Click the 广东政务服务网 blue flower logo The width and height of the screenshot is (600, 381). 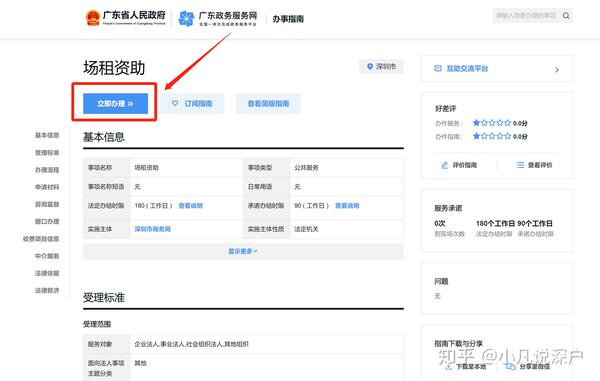[x=186, y=18]
